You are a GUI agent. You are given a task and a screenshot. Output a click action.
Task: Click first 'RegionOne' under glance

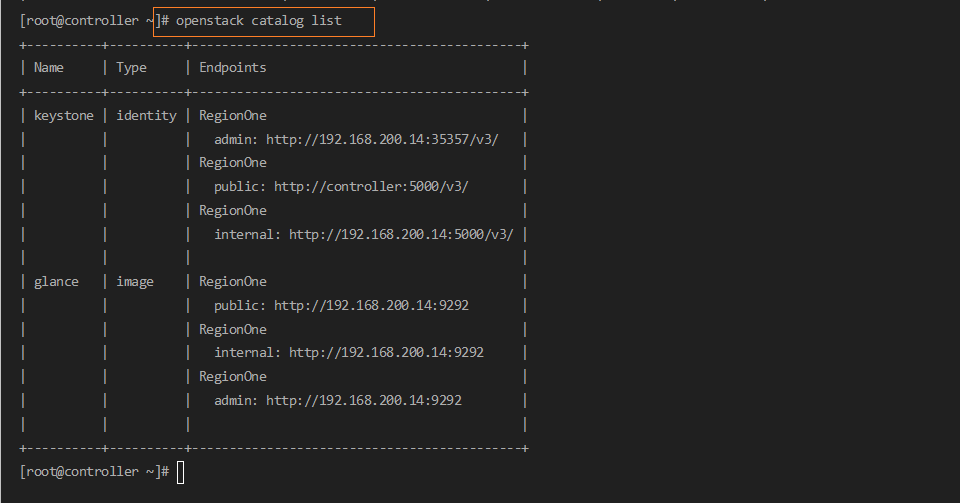click(x=232, y=282)
